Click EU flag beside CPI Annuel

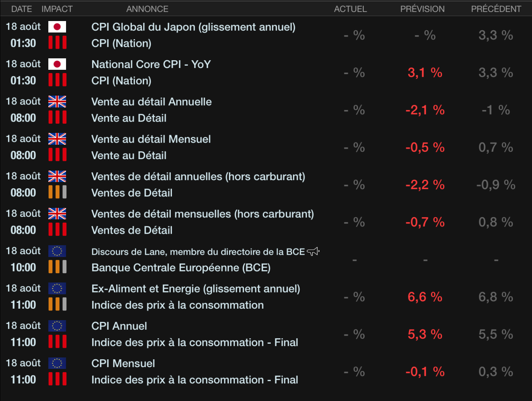click(57, 326)
